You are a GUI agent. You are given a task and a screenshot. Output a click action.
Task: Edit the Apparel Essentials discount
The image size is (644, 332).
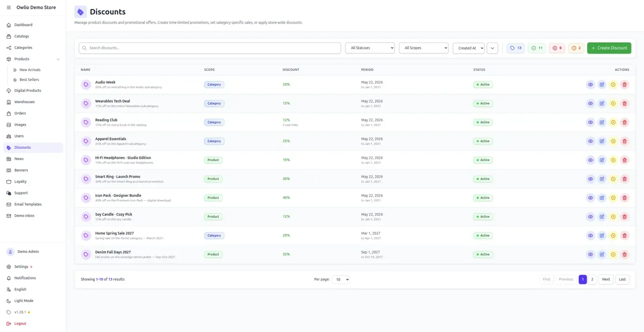tap(602, 141)
